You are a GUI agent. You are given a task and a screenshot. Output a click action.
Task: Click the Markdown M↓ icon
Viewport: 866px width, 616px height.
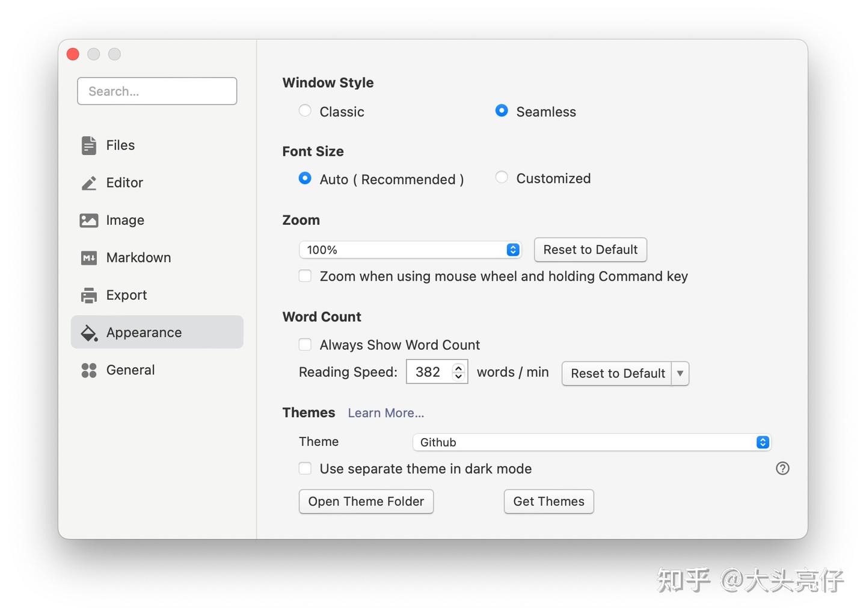coord(89,258)
